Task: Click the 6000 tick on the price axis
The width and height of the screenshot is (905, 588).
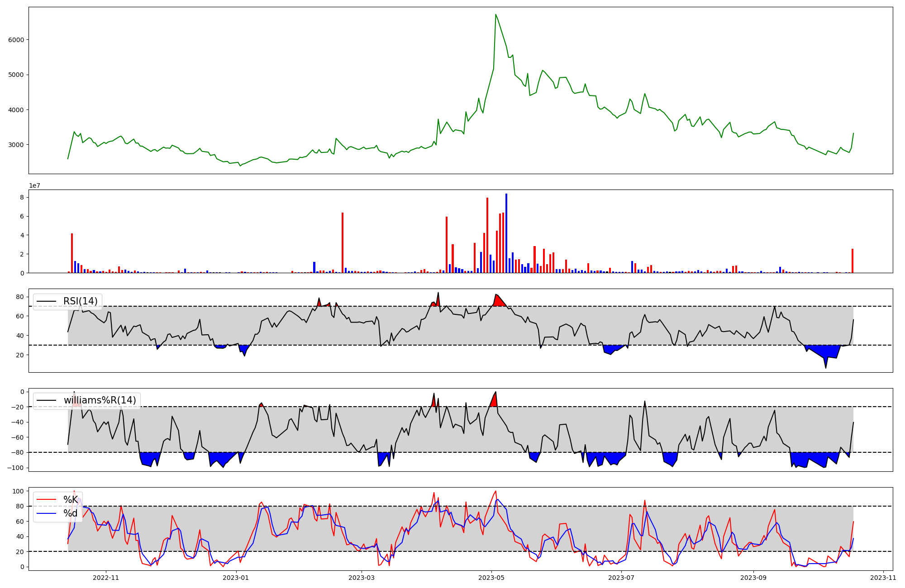Action: [x=16, y=40]
